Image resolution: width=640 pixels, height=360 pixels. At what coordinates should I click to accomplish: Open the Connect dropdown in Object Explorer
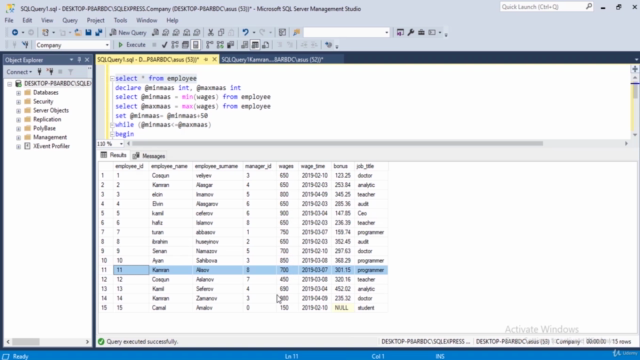19,72
